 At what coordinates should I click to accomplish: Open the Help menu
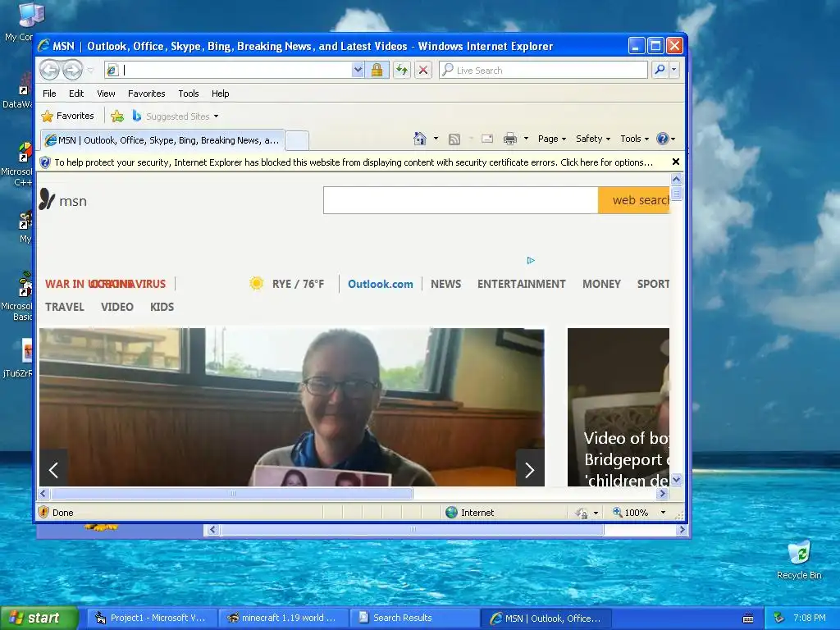coord(220,94)
